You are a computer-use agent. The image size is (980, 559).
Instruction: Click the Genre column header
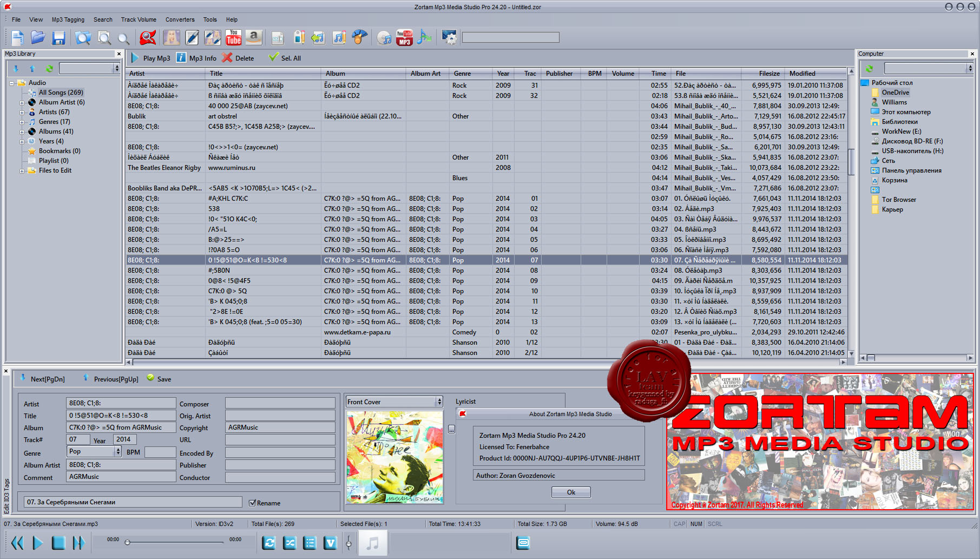coord(471,73)
